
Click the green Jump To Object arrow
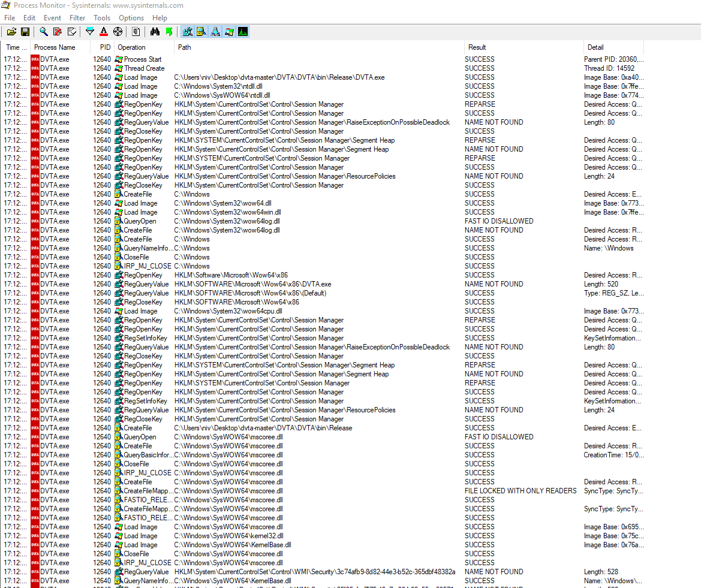169,32
